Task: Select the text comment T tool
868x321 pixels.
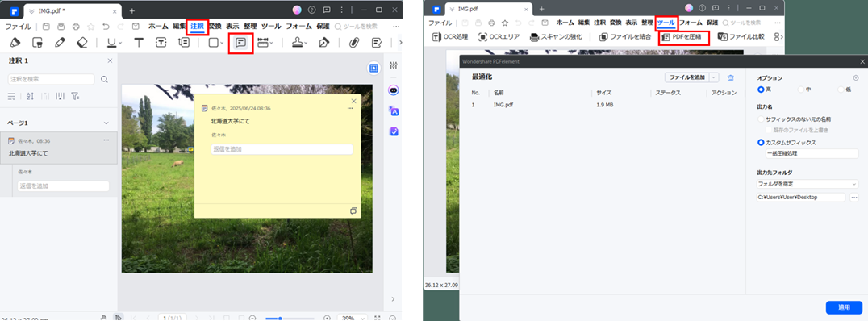Action: pos(139,43)
